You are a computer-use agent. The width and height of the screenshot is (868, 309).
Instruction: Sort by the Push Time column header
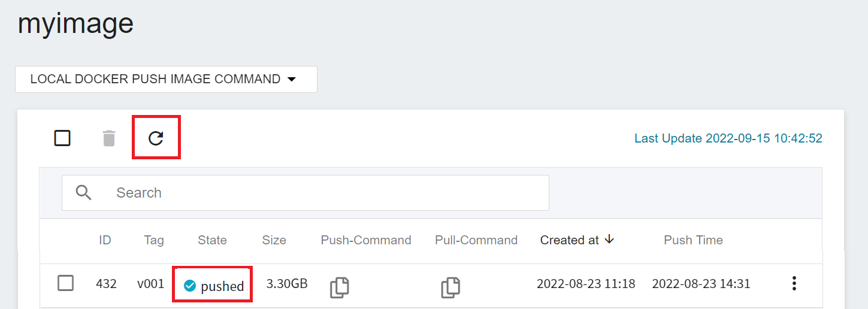pyautogui.click(x=693, y=240)
